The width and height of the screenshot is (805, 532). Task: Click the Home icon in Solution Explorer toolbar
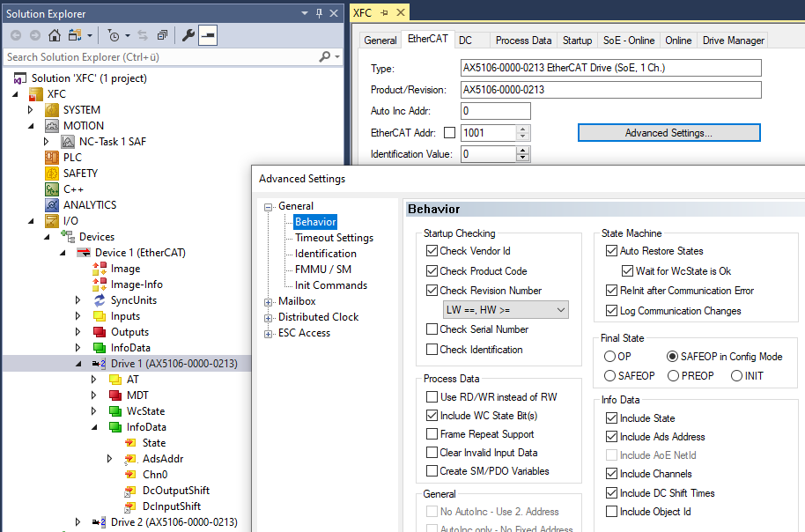point(55,35)
